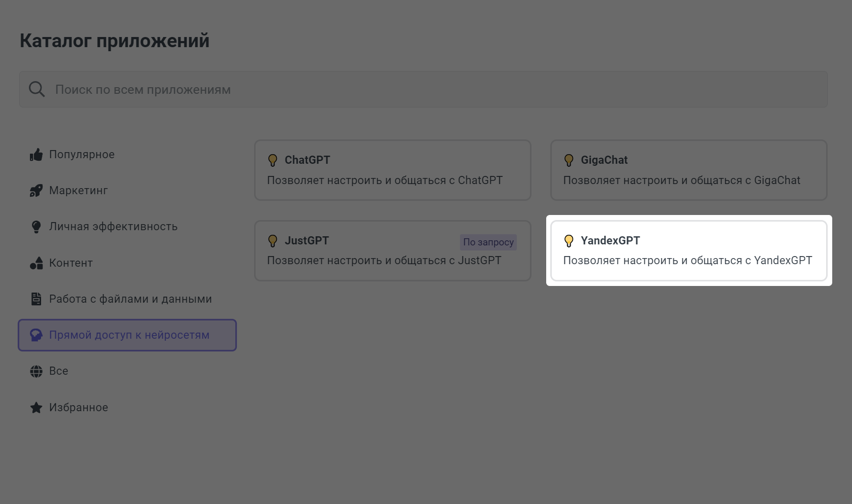Select the Маркетинг category

coord(79,191)
